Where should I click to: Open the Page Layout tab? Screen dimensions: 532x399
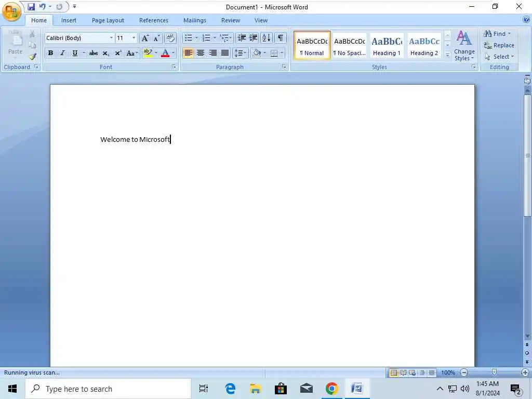click(x=108, y=20)
